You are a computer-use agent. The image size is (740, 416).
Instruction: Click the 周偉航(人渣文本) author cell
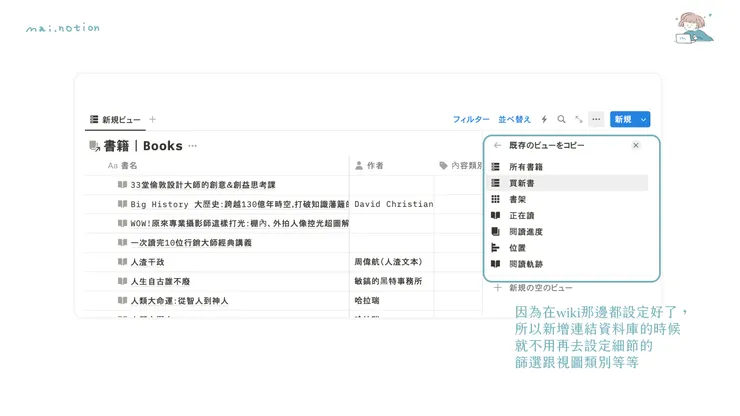(388, 262)
